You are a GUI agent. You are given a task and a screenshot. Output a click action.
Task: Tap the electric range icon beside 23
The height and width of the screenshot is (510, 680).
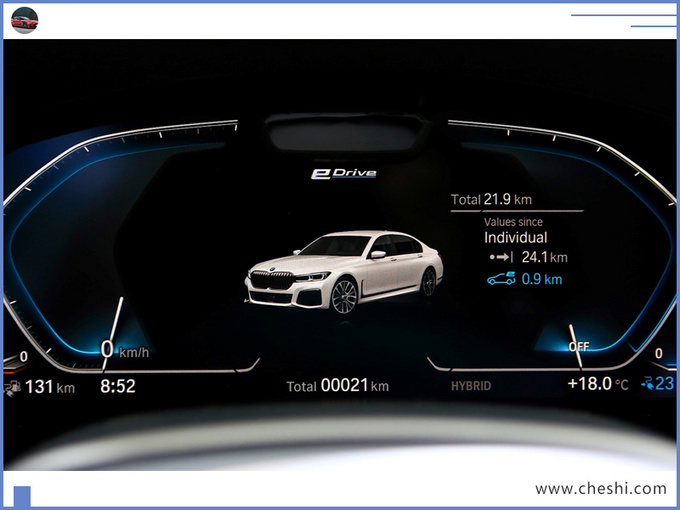[x=649, y=384]
